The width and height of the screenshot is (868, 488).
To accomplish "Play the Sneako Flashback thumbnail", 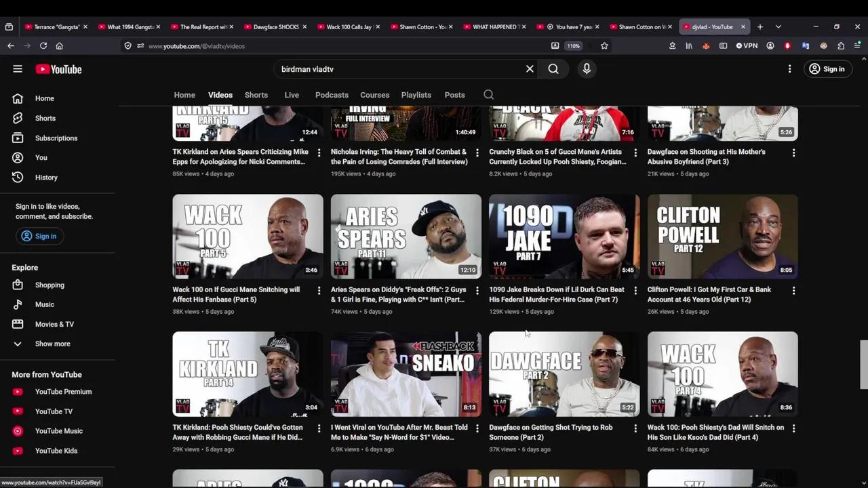I will tap(406, 373).
